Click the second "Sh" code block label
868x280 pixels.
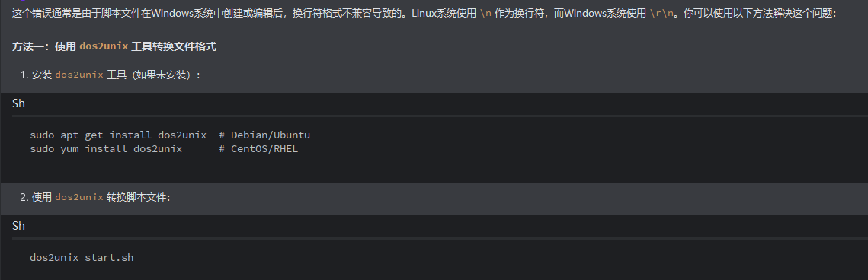pyautogui.click(x=19, y=226)
